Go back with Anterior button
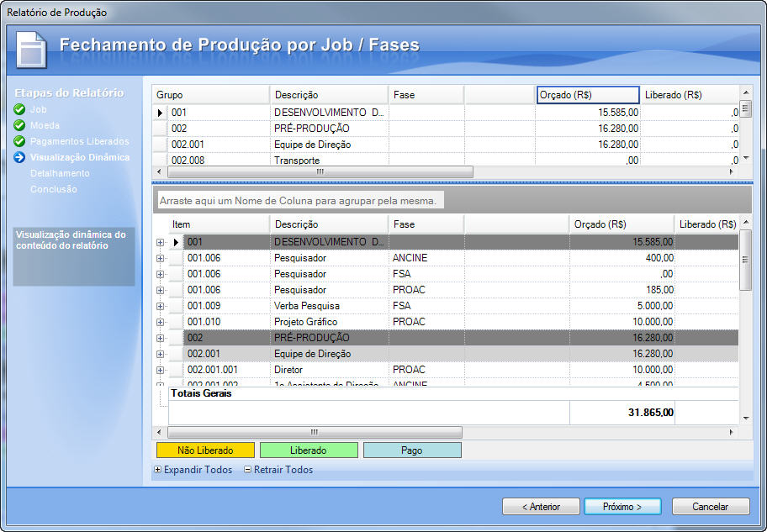The width and height of the screenshot is (767, 532). pos(541,507)
